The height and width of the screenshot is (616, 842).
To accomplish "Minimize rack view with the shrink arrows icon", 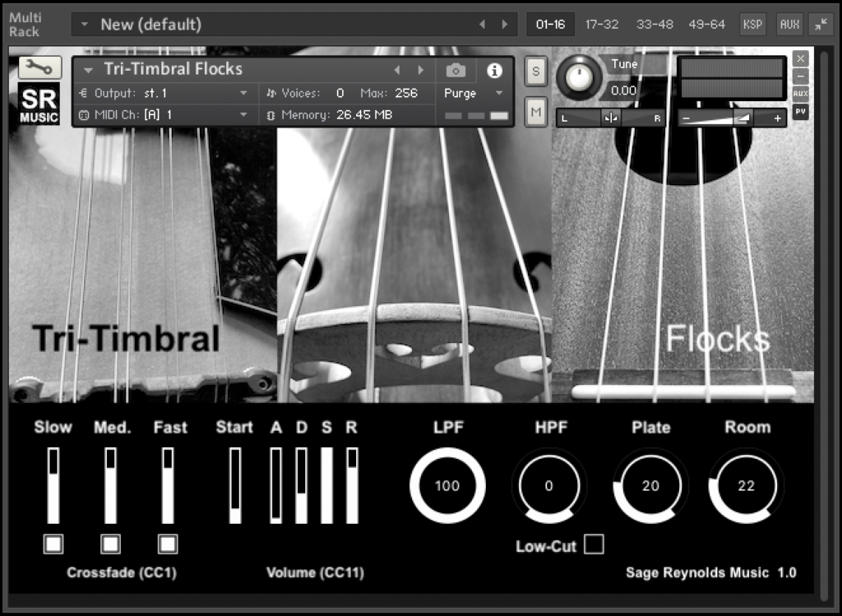I will tap(821, 24).
